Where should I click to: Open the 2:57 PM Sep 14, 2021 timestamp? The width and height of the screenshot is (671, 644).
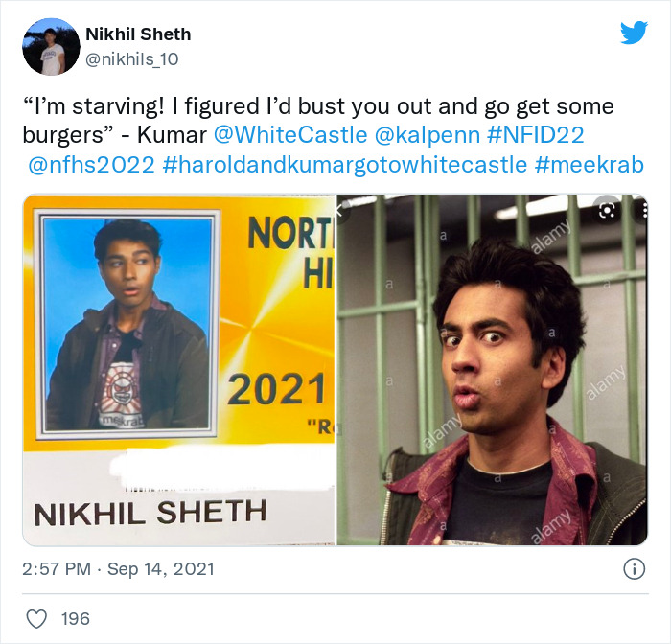pos(118,569)
